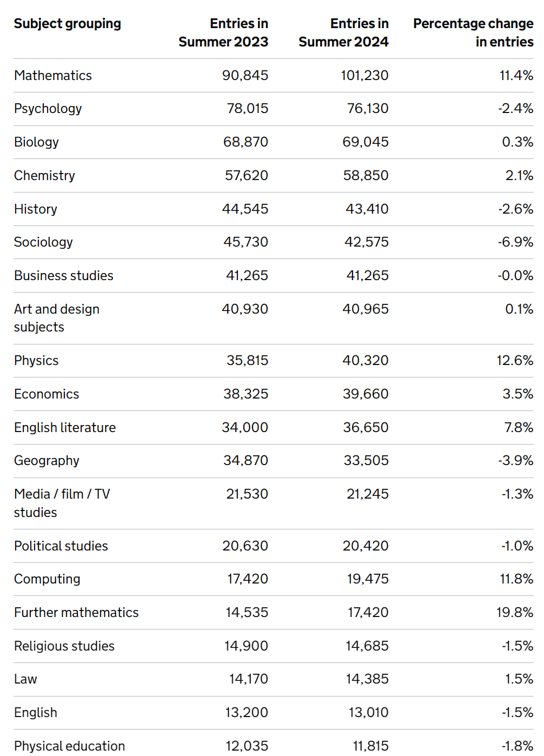The image size is (544, 756).
Task: Click the Psychology row label
Action: coord(48,109)
